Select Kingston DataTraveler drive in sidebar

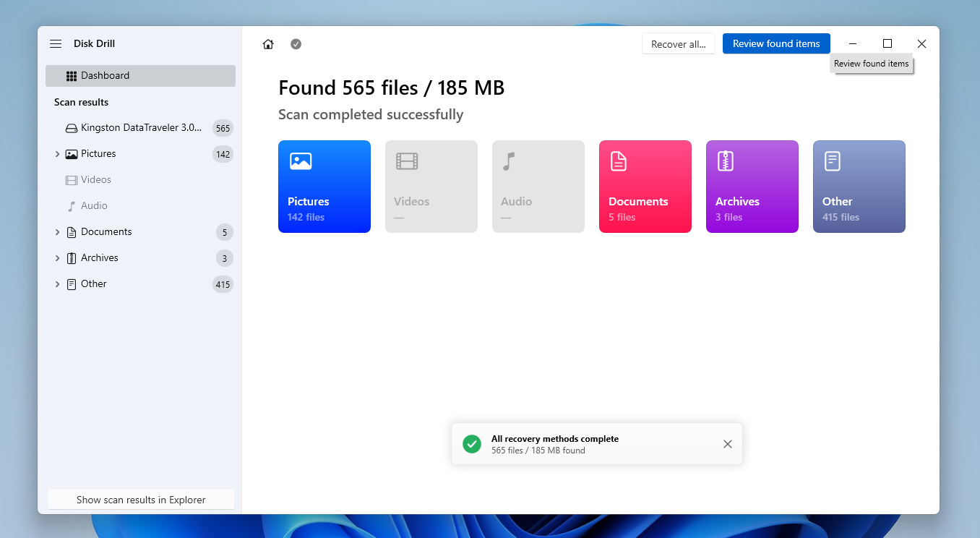(x=140, y=128)
